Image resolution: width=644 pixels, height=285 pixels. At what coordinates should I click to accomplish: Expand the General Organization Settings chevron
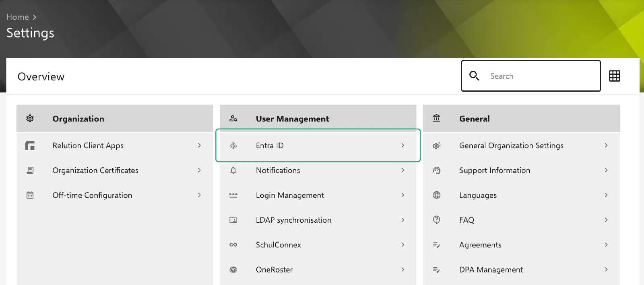click(x=606, y=146)
